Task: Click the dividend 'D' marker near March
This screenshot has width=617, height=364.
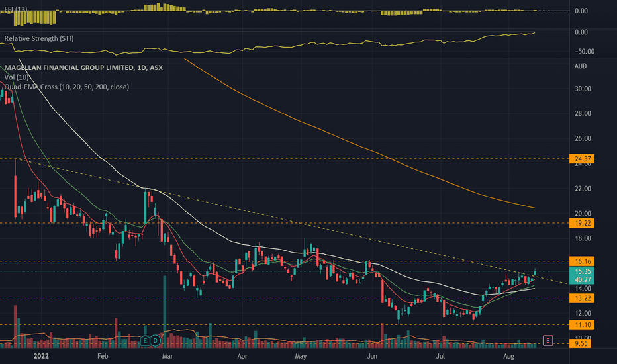Action: pos(156,340)
